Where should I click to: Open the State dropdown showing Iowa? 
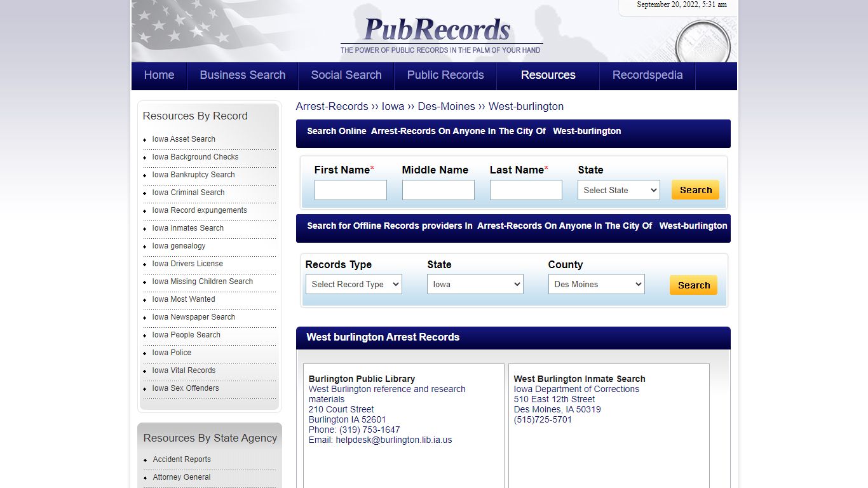[x=475, y=284]
